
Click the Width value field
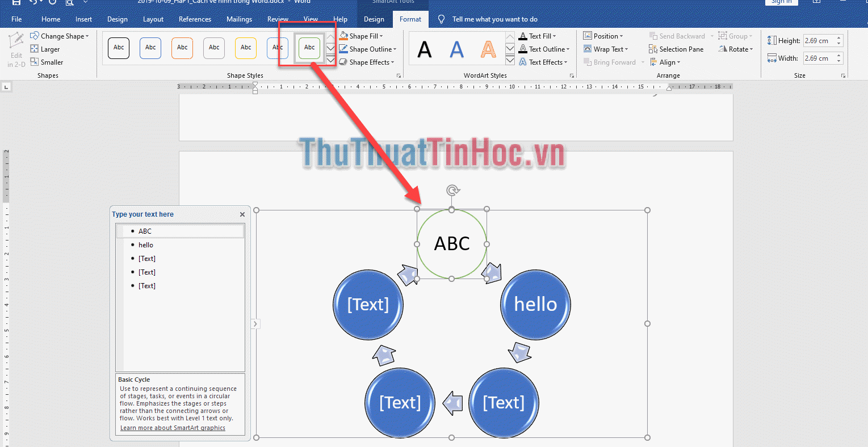(819, 58)
